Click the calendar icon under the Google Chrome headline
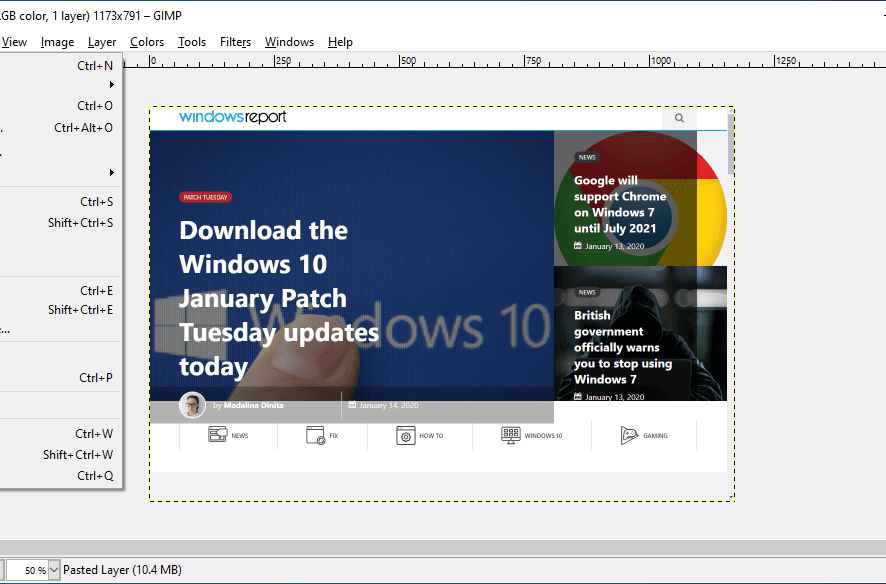 577,246
